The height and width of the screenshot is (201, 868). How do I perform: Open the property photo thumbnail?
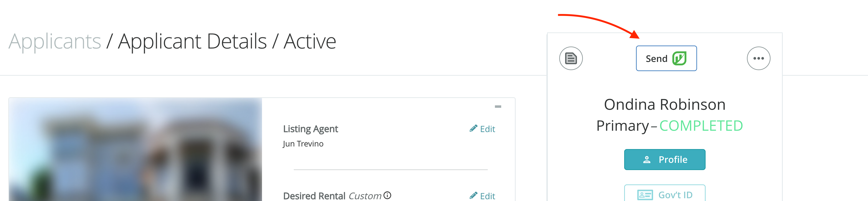coord(135,150)
